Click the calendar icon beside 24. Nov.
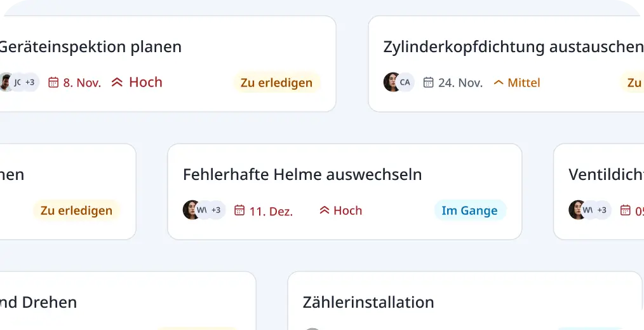644x330 pixels. (428, 82)
